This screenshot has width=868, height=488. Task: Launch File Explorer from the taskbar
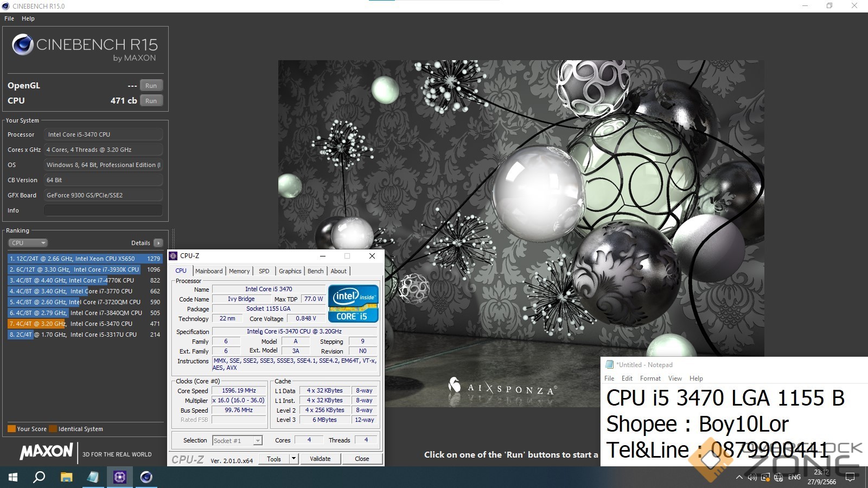tap(66, 477)
